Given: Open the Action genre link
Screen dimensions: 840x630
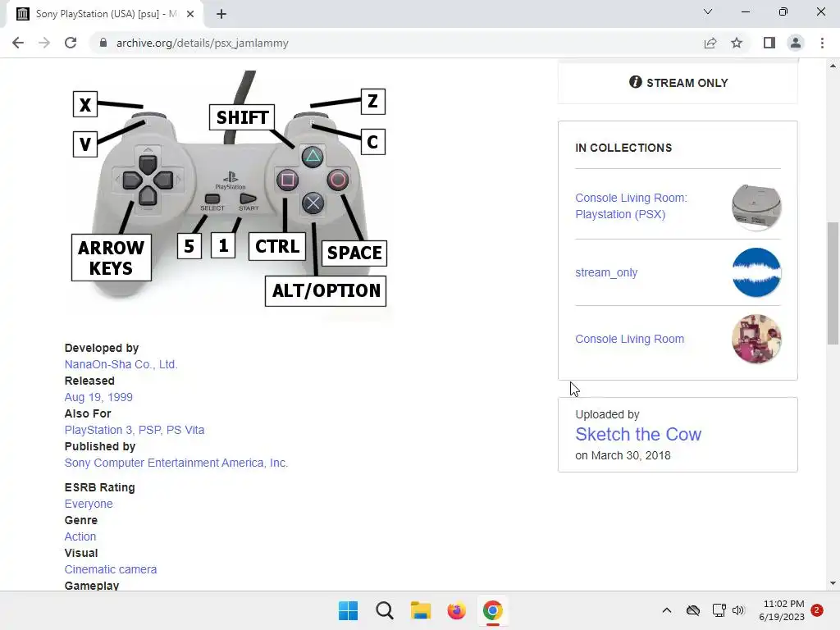Looking at the screenshot, I should tap(80, 536).
